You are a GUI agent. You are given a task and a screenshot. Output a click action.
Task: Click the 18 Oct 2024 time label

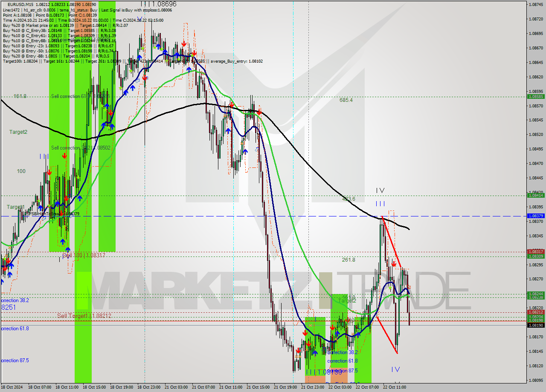point(12,387)
